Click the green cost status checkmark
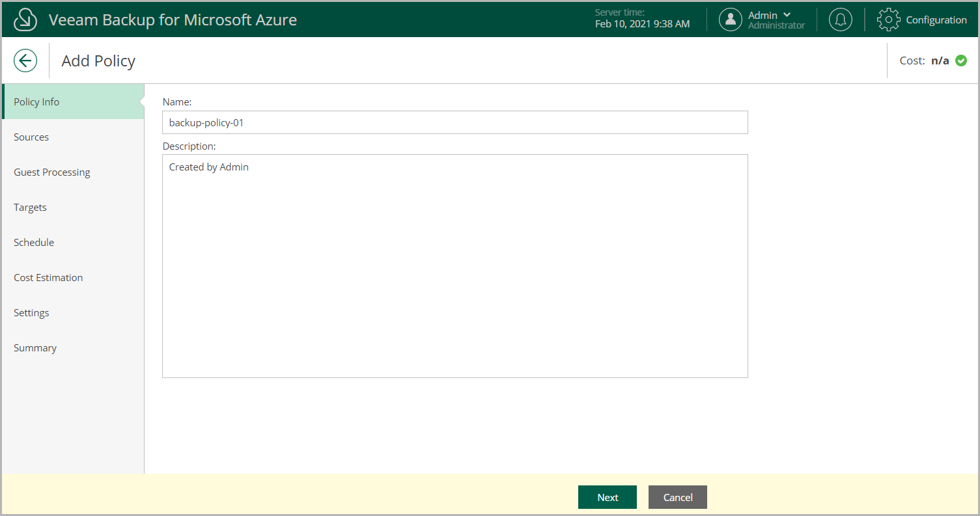The image size is (980, 516). (961, 61)
